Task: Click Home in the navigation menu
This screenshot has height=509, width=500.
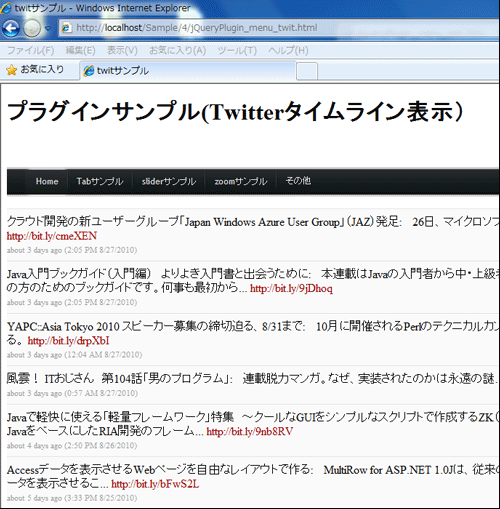Action: (x=47, y=181)
